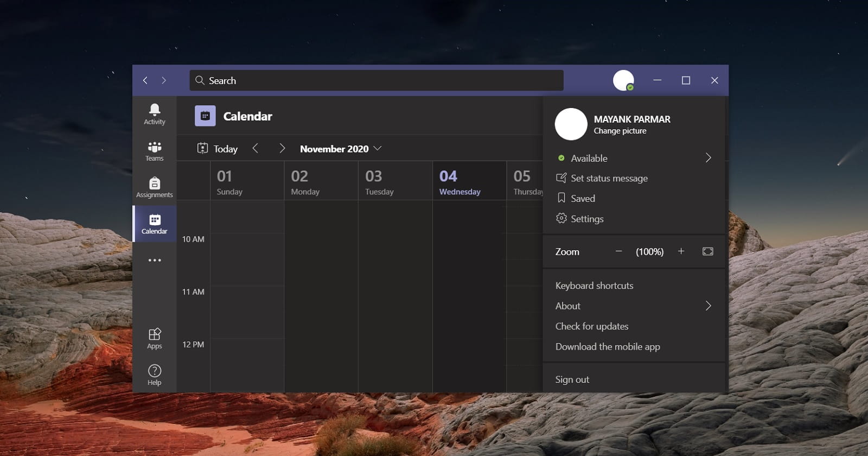Navigate back with the title bar arrow
This screenshot has height=456, width=868.
145,80
